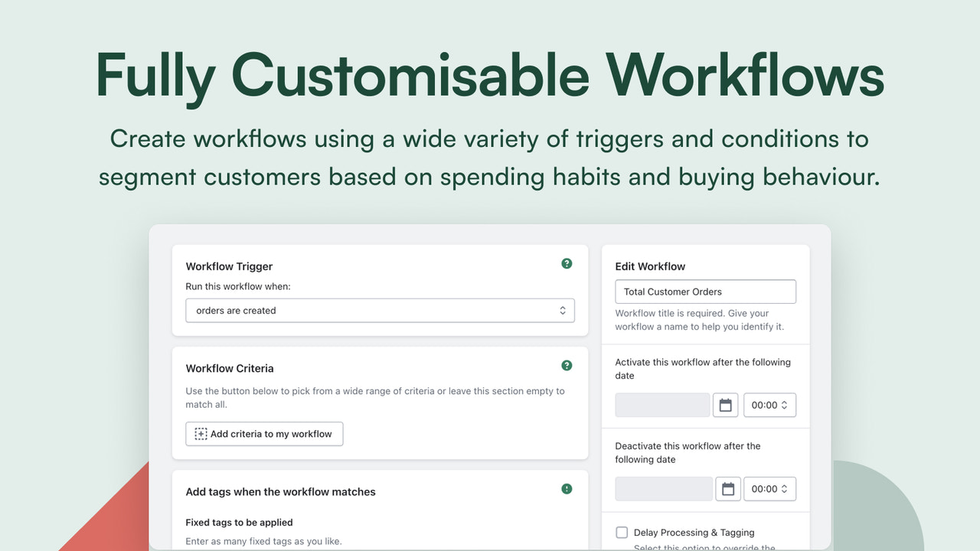The width and height of the screenshot is (980, 551).
Task: Open the calendar picker for the deactivation date
Action: [727, 488]
